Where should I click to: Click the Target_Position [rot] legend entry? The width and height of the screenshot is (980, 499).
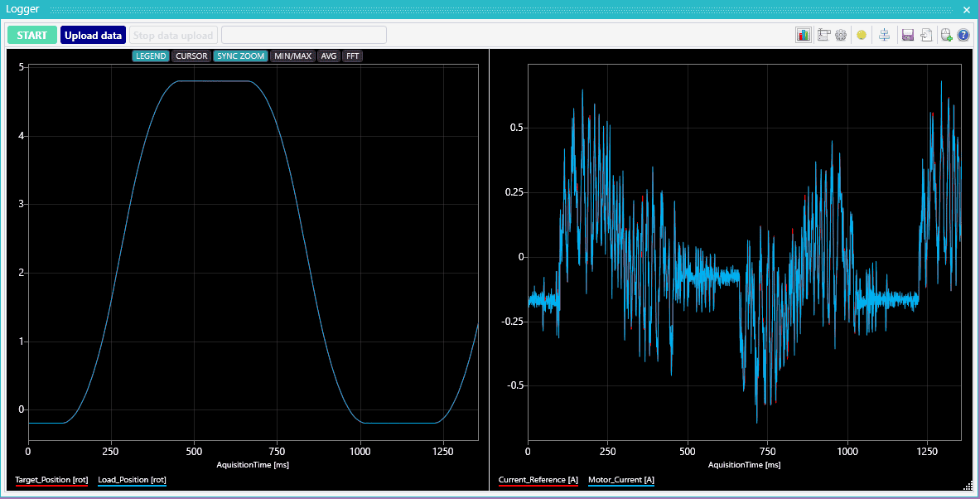coord(51,480)
